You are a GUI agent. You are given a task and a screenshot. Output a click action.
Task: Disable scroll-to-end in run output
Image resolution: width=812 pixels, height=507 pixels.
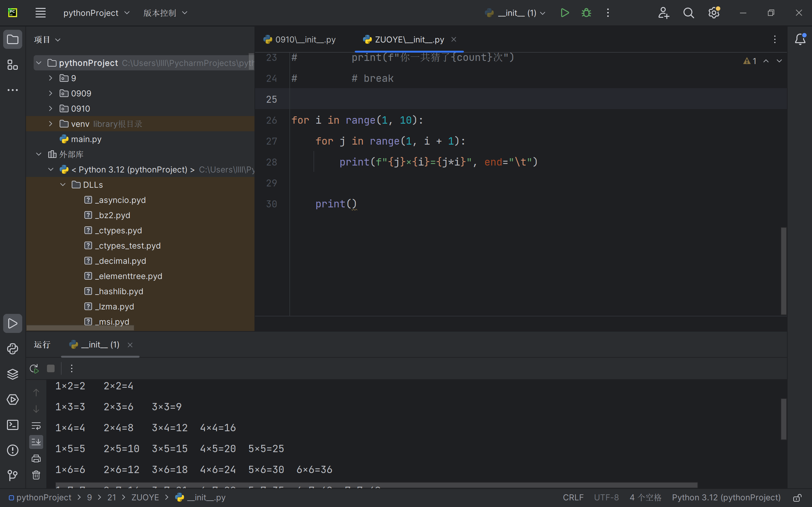pyautogui.click(x=36, y=442)
